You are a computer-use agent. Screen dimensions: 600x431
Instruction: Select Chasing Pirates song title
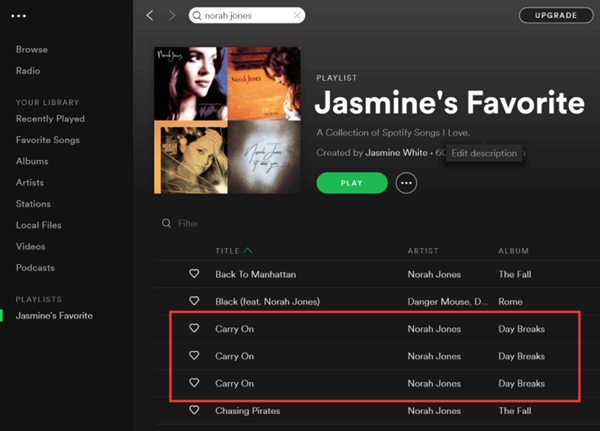click(248, 411)
